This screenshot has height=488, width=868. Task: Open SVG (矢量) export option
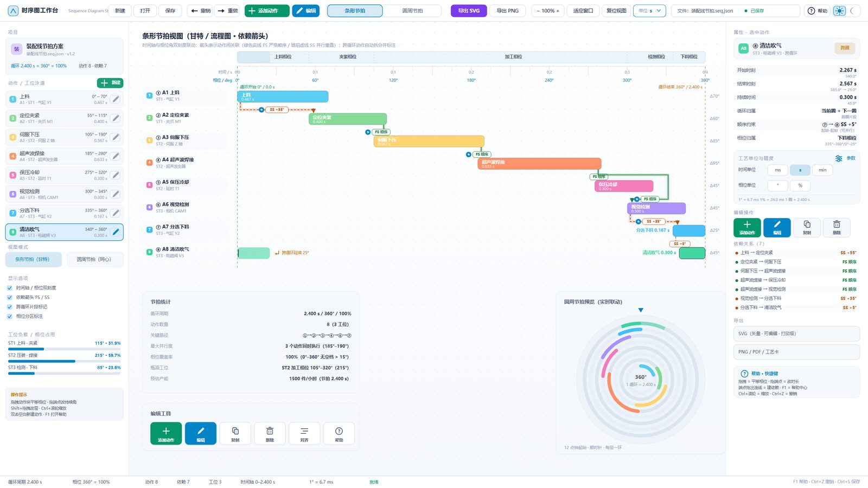click(796, 333)
